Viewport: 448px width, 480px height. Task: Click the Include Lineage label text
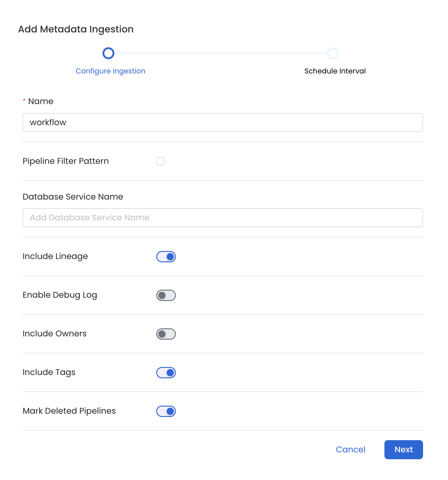(x=55, y=256)
